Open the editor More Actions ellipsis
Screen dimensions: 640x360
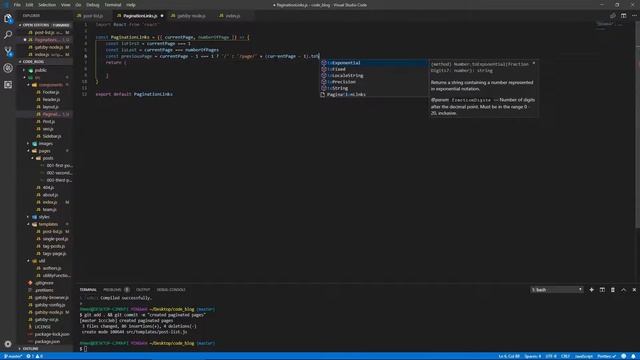(x=634, y=16)
